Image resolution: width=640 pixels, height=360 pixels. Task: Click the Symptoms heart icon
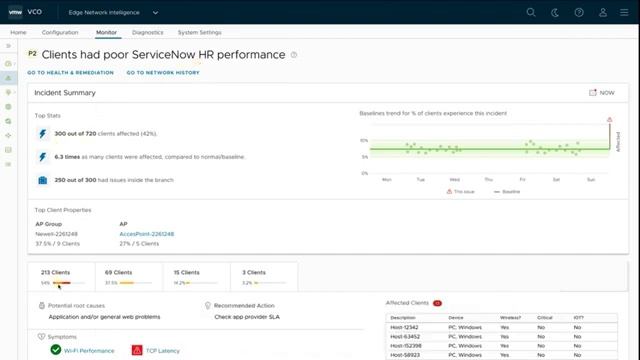point(41,337)
